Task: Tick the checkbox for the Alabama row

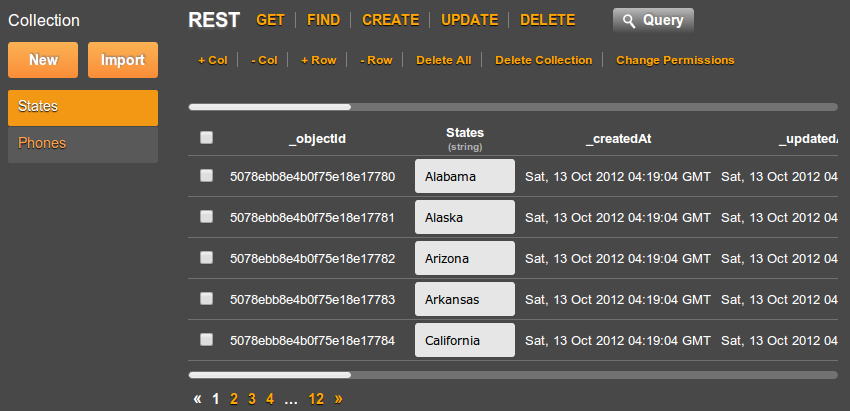Action: coord(206,176)
